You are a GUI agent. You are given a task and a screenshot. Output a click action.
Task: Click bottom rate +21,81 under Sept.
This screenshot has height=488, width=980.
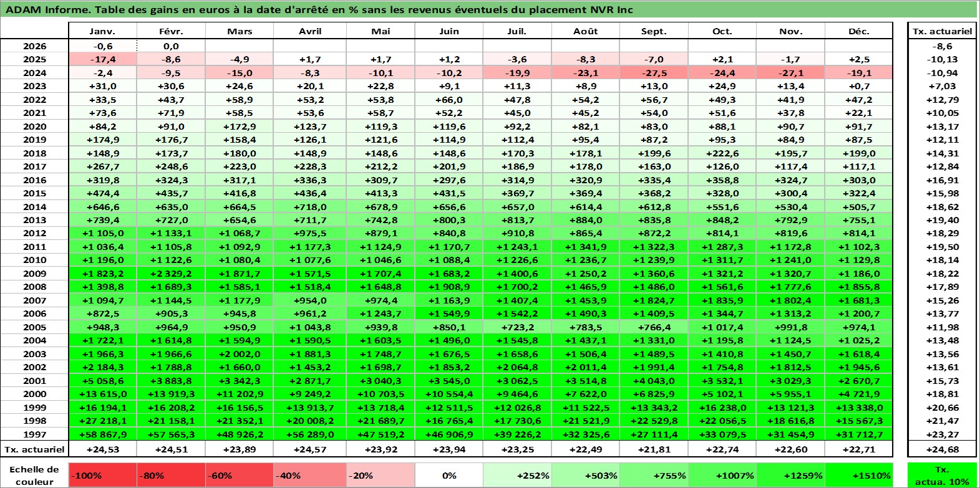(x=654, y=449)
